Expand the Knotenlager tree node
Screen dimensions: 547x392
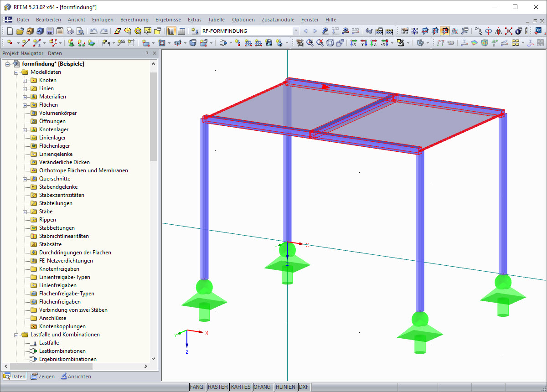point(25,129)
